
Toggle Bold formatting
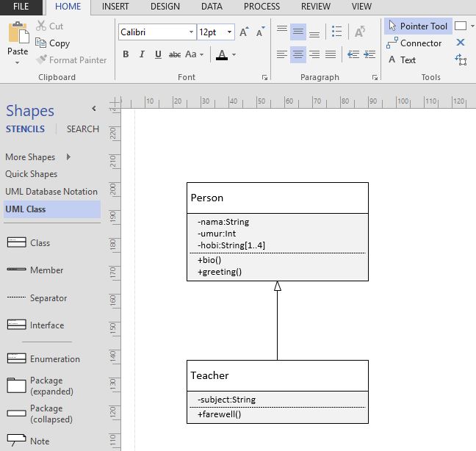click(x=126, y=54)
